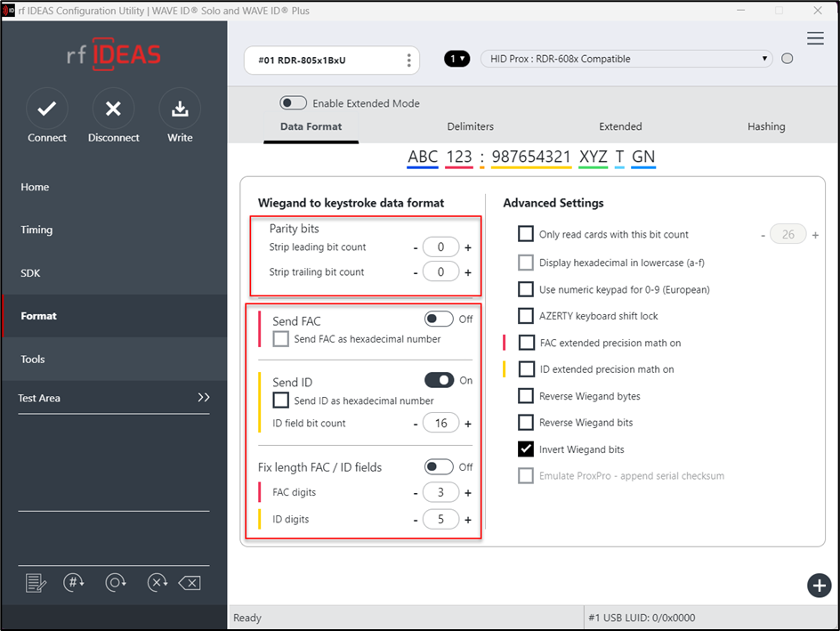
Task: Check Display hexadecimal in lowercase (a-f)
Action: click(x=526, y=263)
